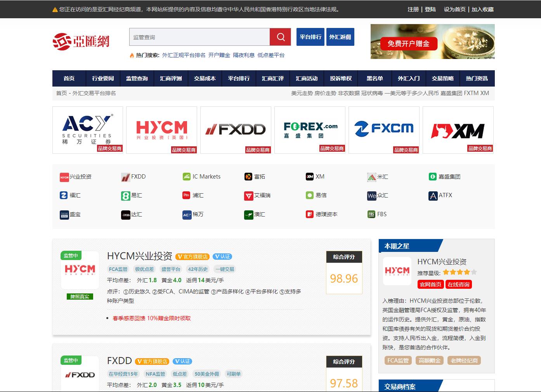Click 在线咨询 button for HYCM
541x392 pixels.
click(458, 284)
